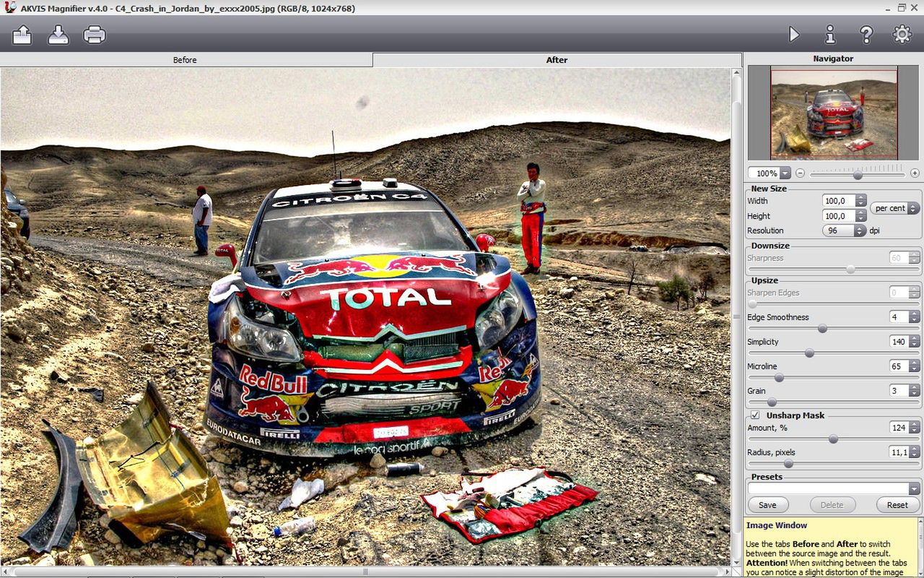Click the Grain value spinner
This screenshot has height=578, width=924.
(x=915, y=391)
